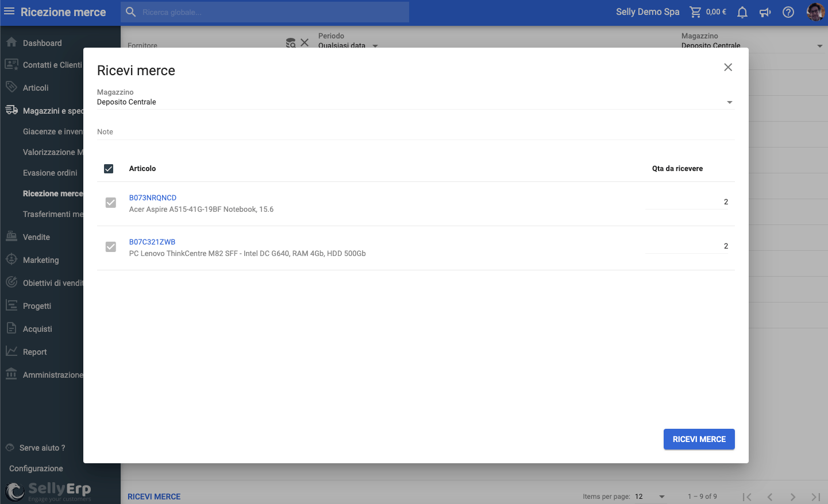Open the announcements megaphone icon
The image size is (828, 504).
[x=765, y=12]
